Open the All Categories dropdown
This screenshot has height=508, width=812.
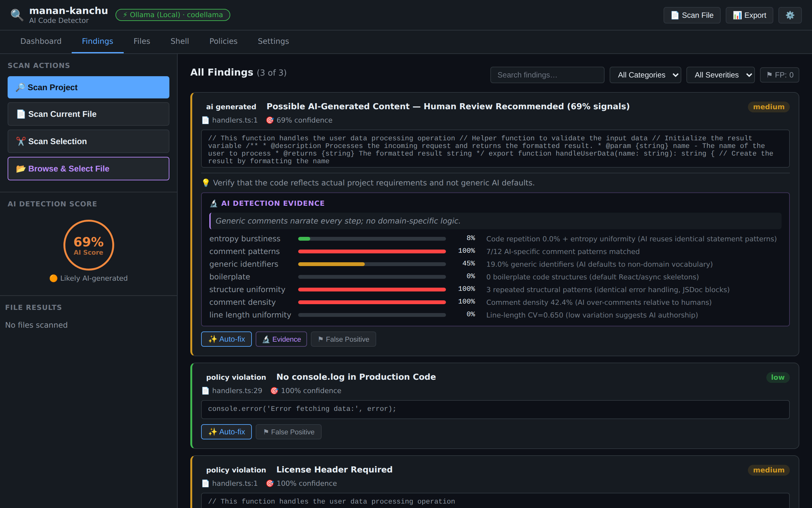pyautogui.click(x=645, y=75)
